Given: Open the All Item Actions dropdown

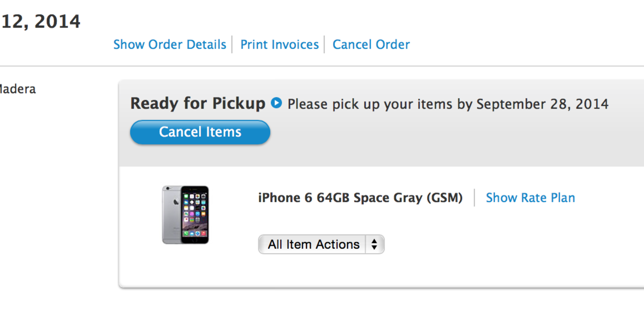Looking at the screenshot, I should point(314,245).
